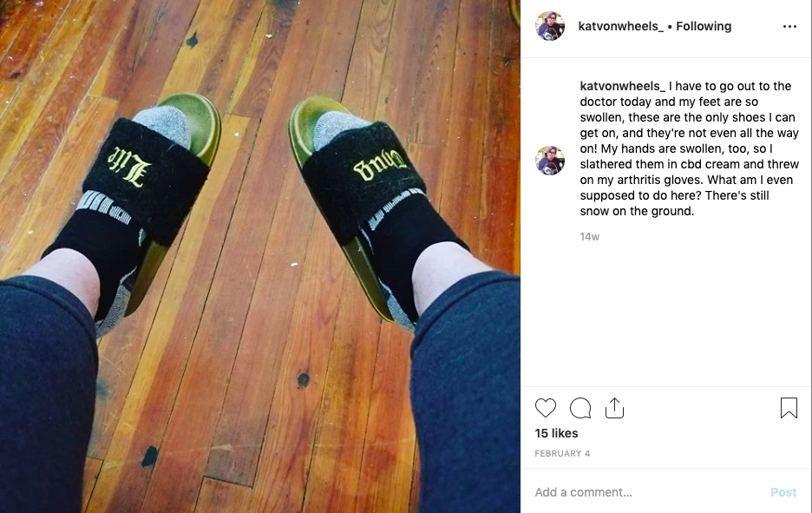Open the three-dot more options menu
This screenshot has width=812, height=513.
click(x=789, y=26)
